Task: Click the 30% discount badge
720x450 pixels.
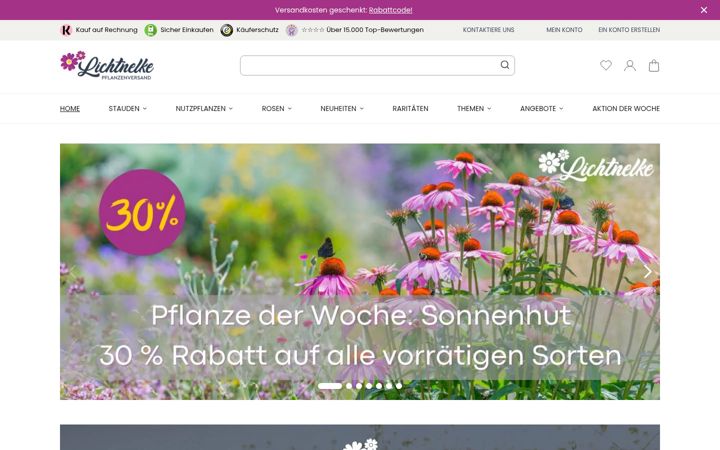Action: point(142,212)
